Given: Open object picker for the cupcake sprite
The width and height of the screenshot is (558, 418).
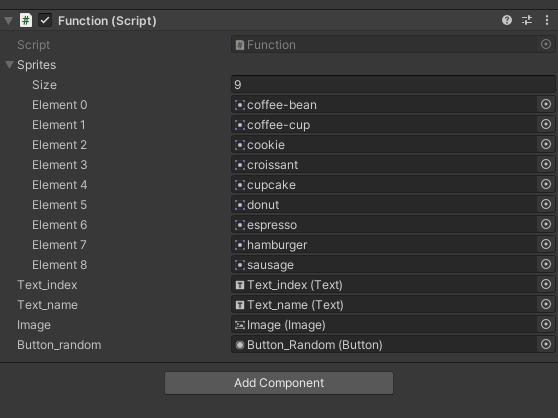Looking at the screenshot, I should click(546, 184).
